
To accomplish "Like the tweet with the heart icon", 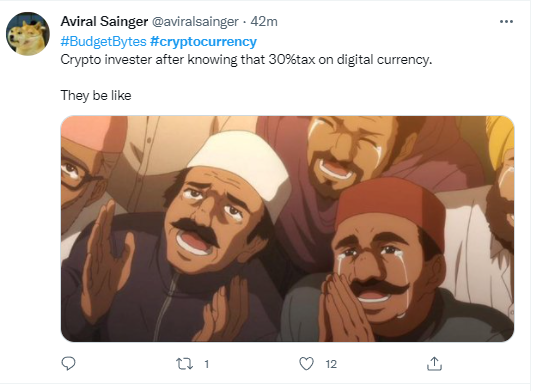I will tap(306, 363).
